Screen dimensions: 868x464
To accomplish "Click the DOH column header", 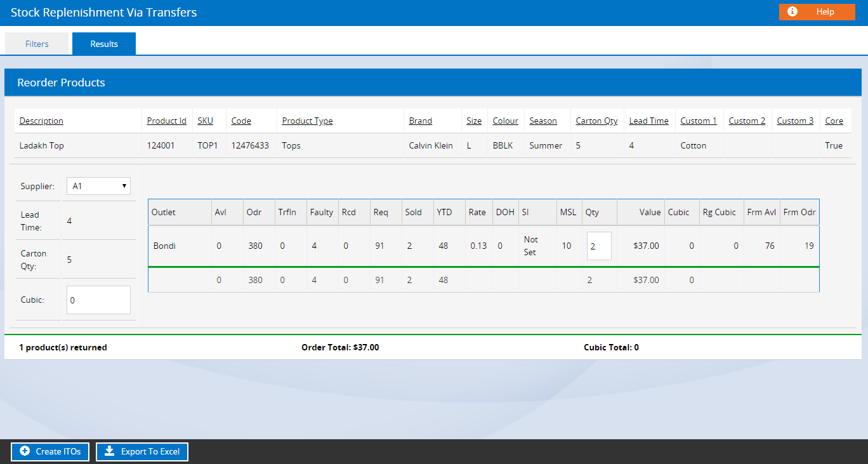I will (505, 212).
